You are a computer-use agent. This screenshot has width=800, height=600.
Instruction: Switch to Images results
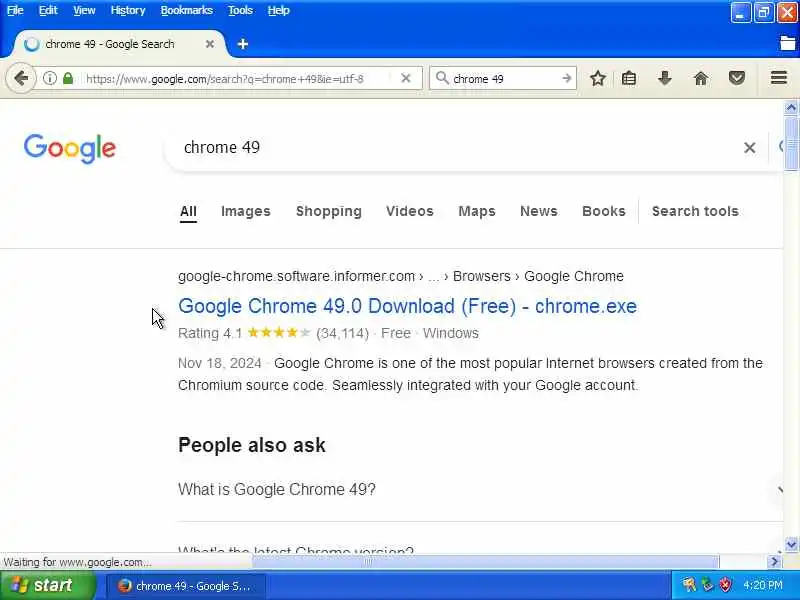pos(245,211)
